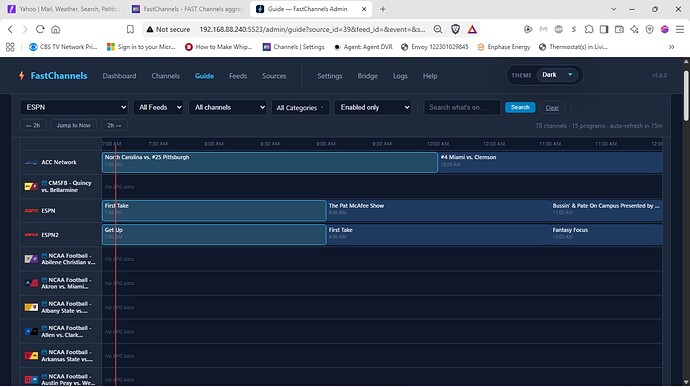This screenshot has height=387, width=690.
Task: Click the Clear filter link
Action: [x=552, y=107]
